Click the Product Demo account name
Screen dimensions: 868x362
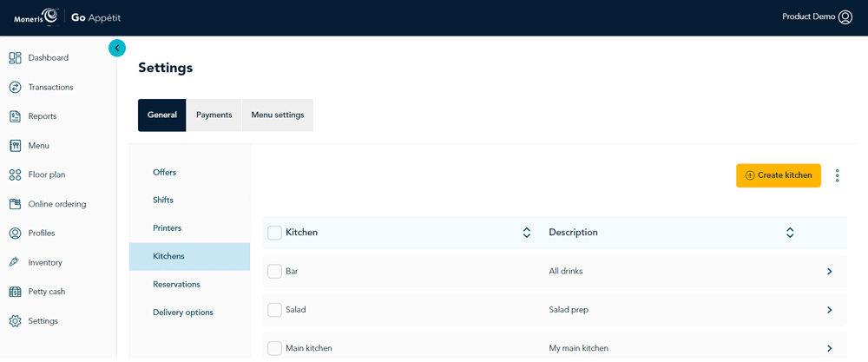coord(808,17)
